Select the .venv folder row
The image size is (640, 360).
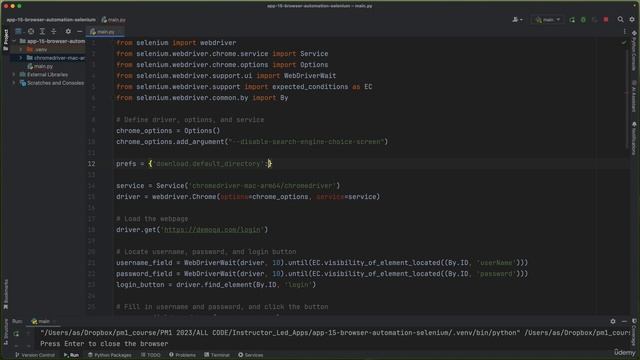click(48, 50)
